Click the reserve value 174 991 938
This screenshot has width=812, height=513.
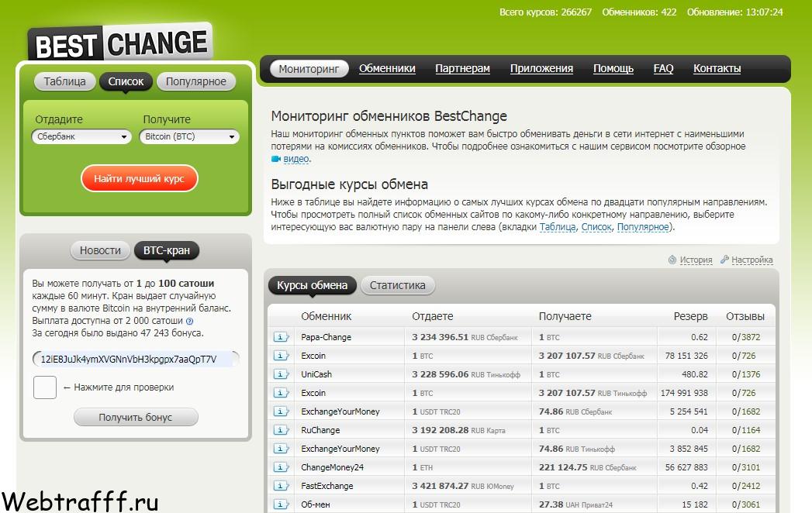coord(684,393)
